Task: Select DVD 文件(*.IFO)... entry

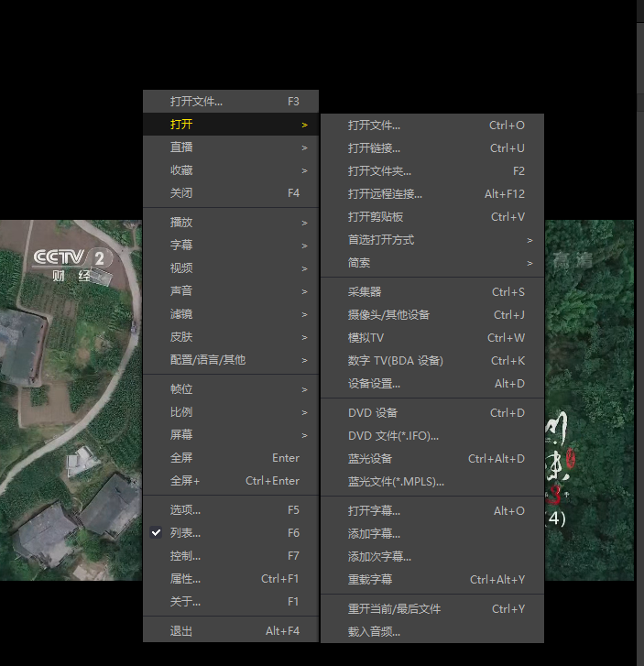Action: point(432,436)
